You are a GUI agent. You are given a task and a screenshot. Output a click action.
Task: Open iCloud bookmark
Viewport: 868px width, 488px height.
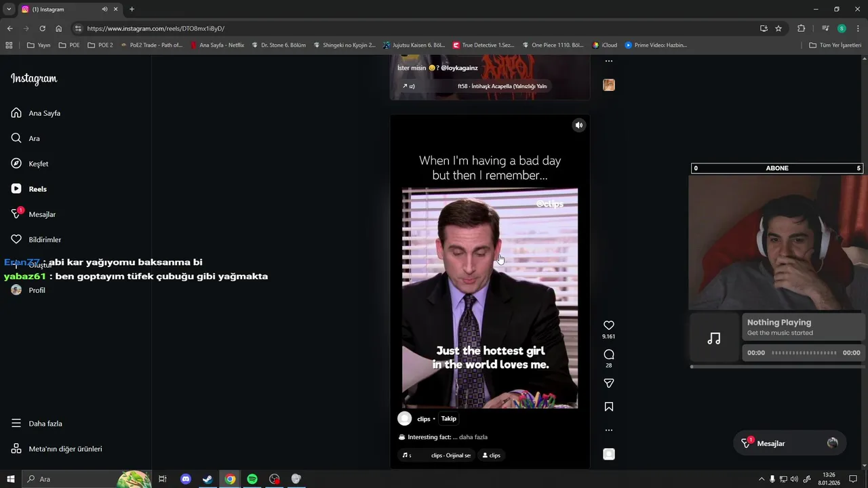click(604, 45)
